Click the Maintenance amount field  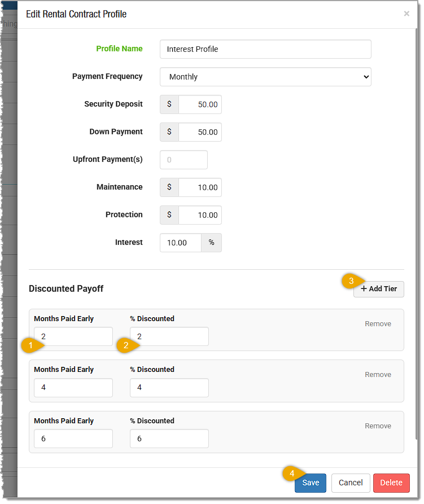point(200,187)
